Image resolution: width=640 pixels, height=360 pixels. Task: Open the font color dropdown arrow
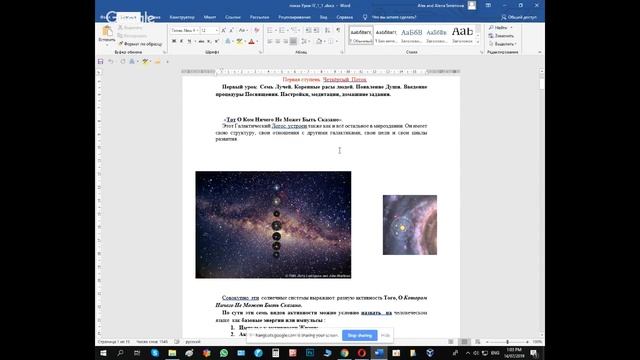(257, 41)
